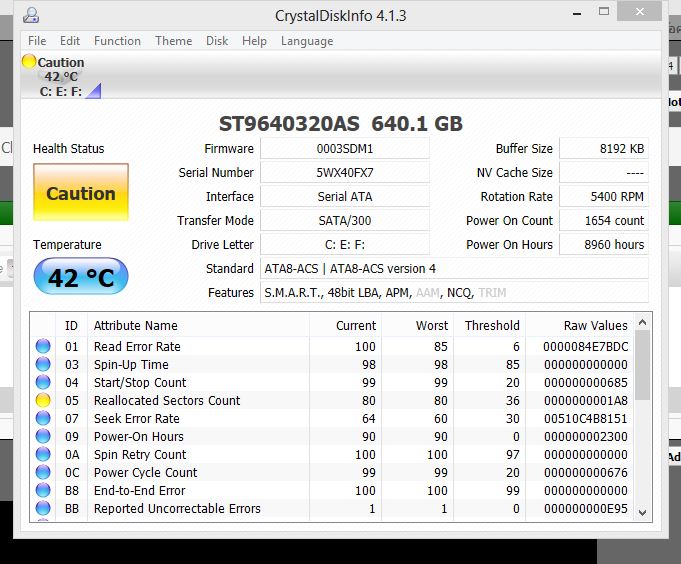Open the Edit menu
This screenshot has height=564, width=681.
[x=70, y=41]
